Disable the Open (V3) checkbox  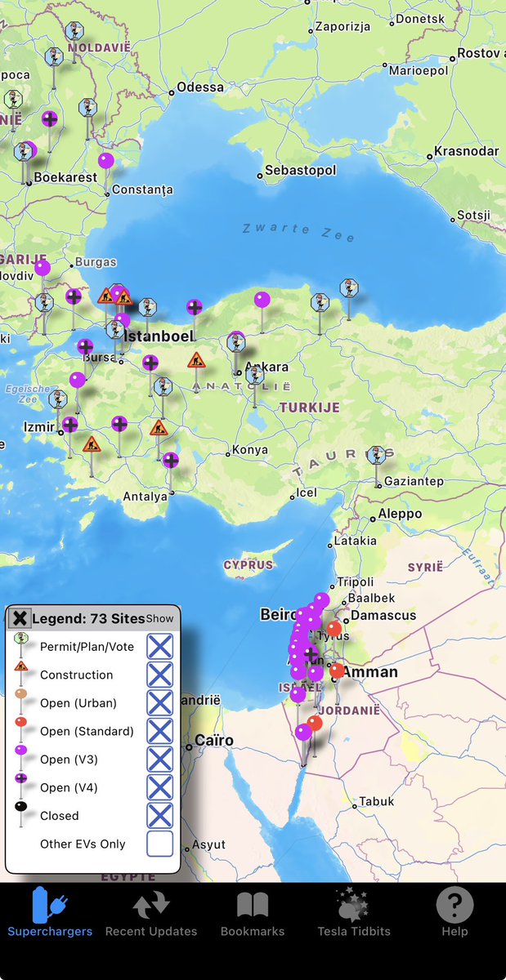click(x=160, y=759)
